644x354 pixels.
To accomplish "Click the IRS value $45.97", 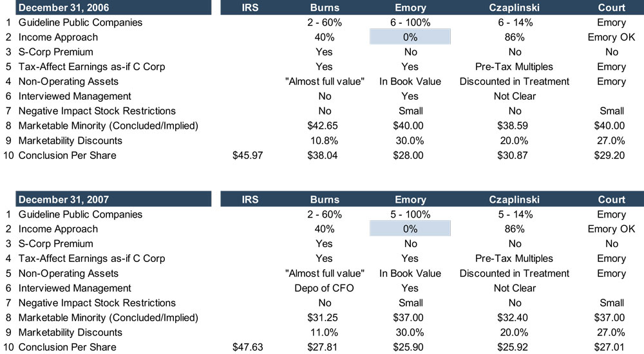I will pyautogui.click(x=247, y=155).
